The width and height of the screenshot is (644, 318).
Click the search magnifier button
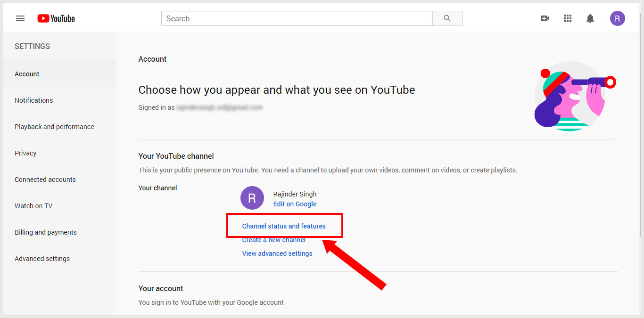click(x=447, y=18)
